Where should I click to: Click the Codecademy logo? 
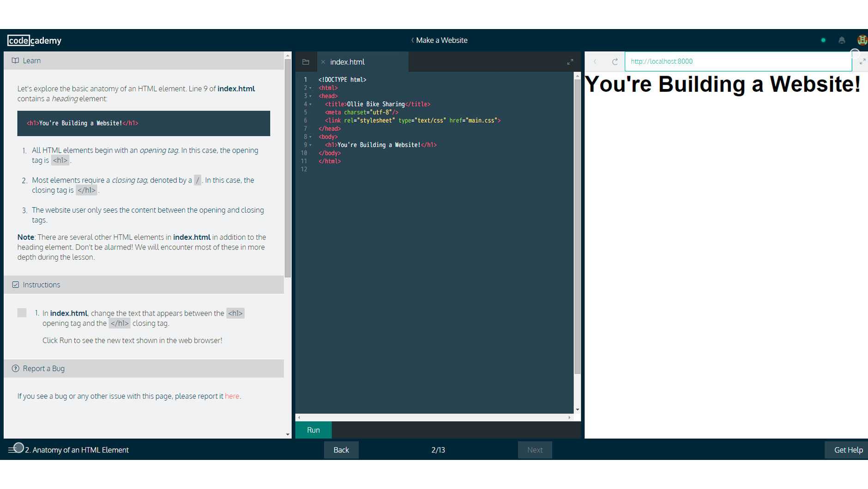tap(34, 41)
